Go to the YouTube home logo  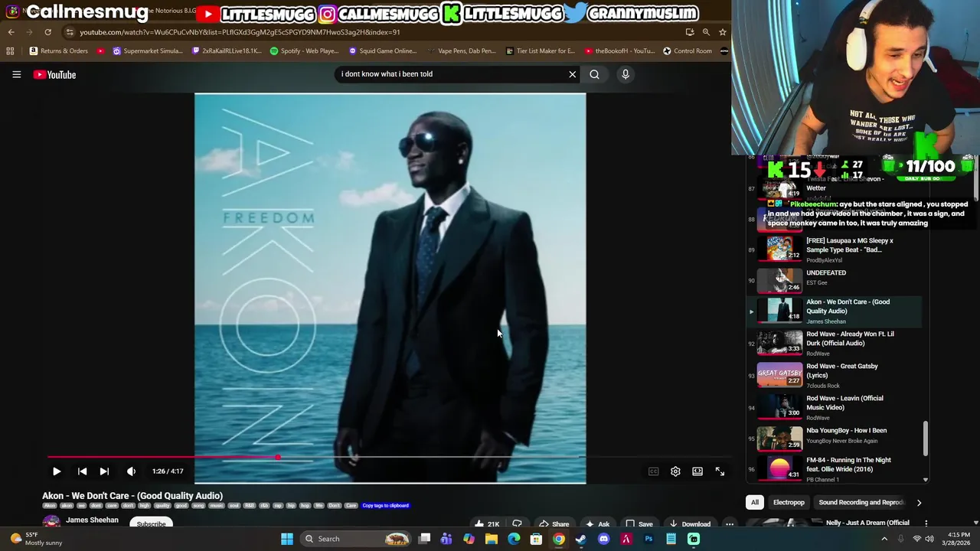point(54,74)
